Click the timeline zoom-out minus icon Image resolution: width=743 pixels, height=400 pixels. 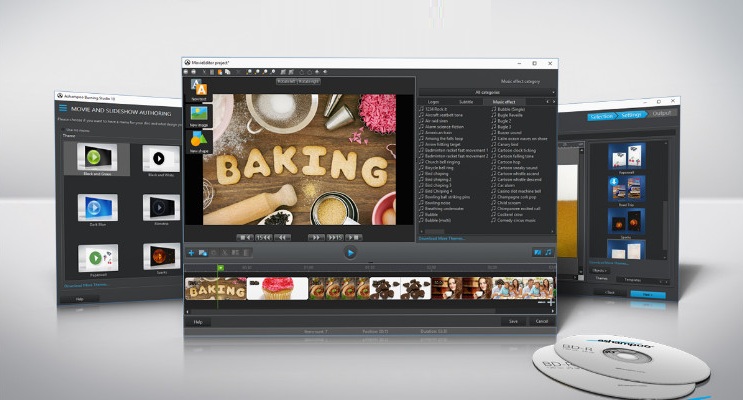(x=541, y=301)
